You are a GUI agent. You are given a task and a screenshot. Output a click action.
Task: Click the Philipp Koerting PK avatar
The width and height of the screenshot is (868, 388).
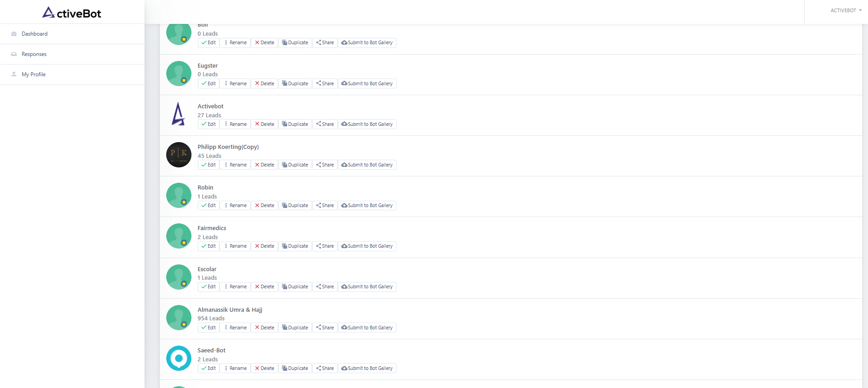[x=179, y=155]
